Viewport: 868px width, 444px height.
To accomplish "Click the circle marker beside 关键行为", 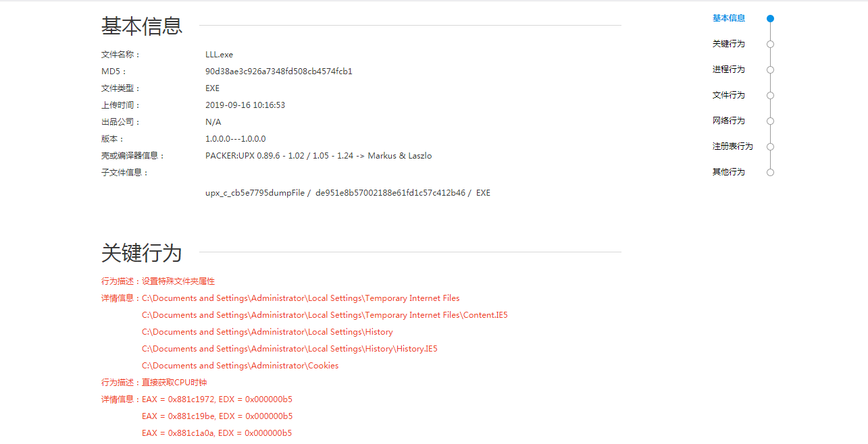I will pos(770,45).
